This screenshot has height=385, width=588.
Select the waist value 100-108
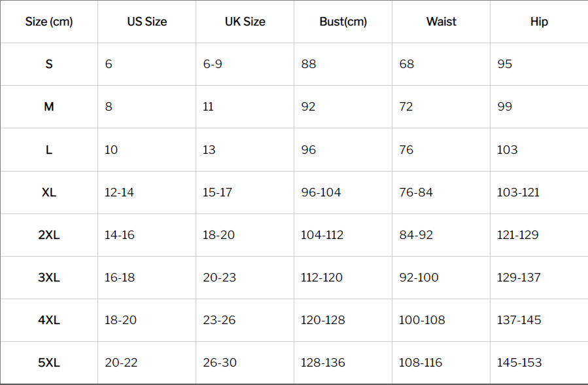pos(422,320)
